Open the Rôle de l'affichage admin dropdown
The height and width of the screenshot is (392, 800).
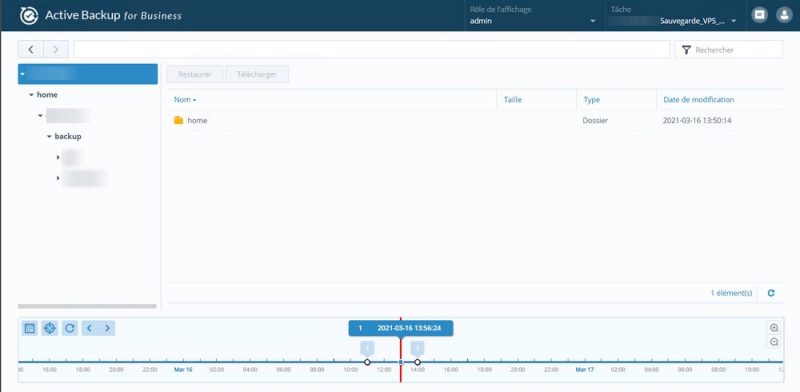[533, 16]
